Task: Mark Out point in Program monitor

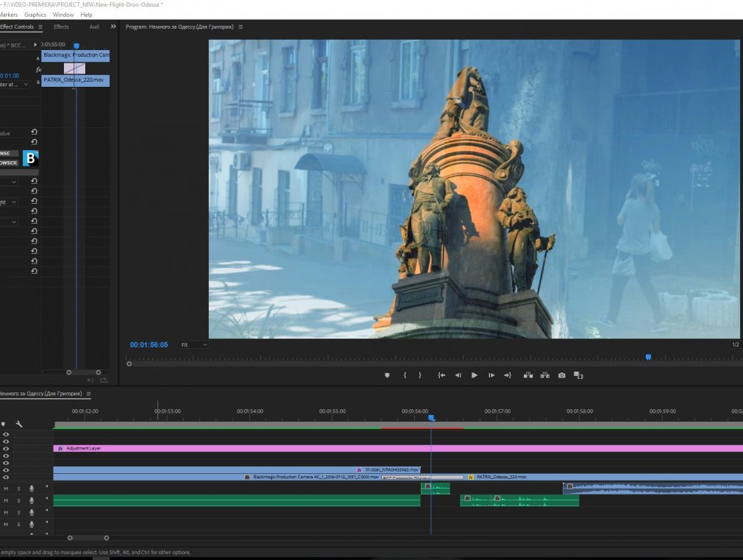Action: point(420,375)
